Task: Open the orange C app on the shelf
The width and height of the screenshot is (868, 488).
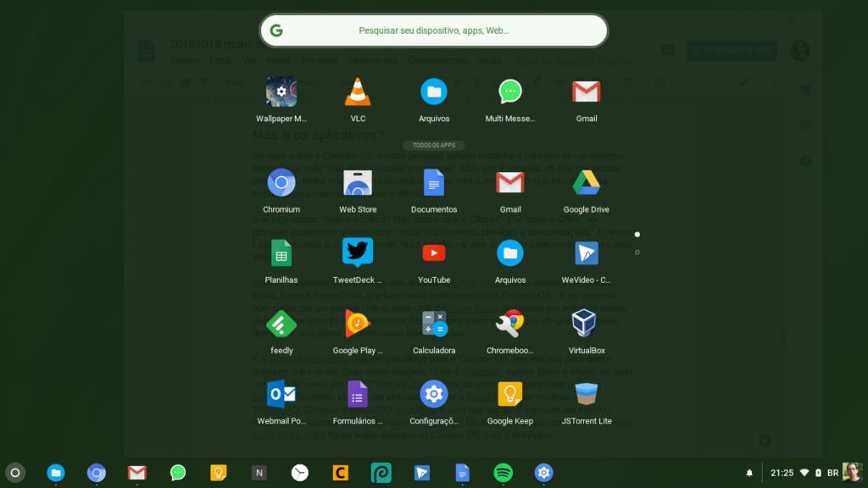Action: pyautogui.click(x=341, y=473)
